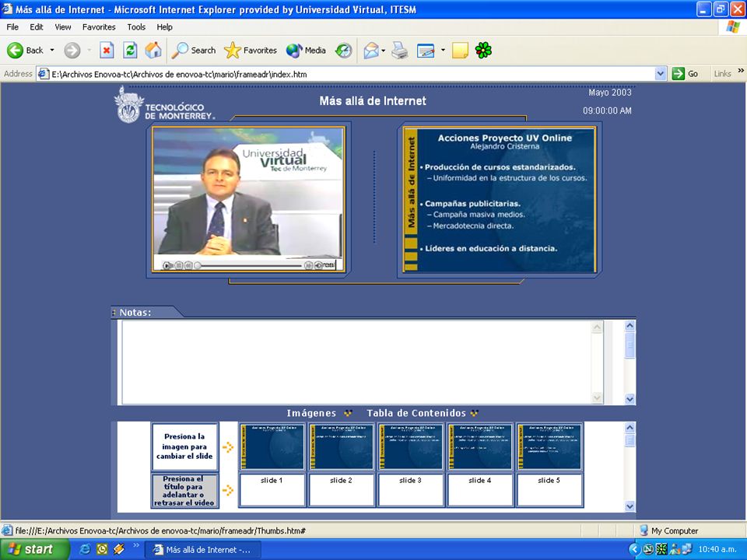This screenshot has width=747, height=560.
Task: Mute the video with the speaker icon
Action: pyautogui.click(x=318, y=265)
